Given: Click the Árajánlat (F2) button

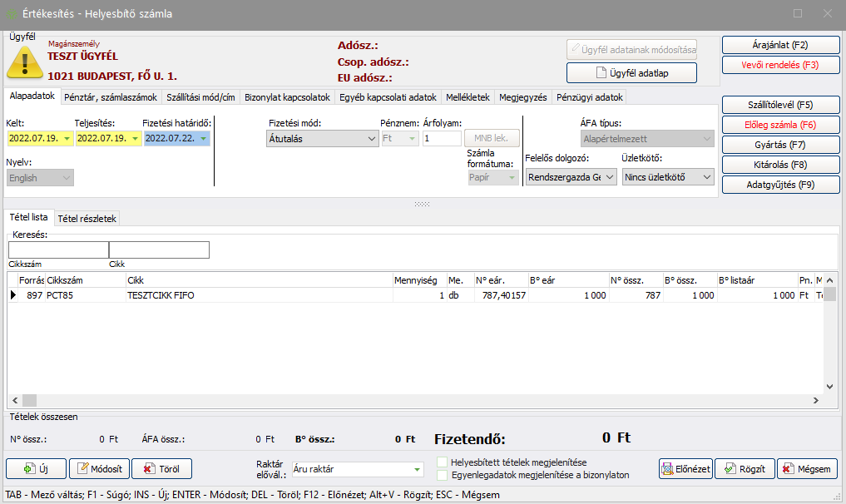Looking at the screenshot, I should [780, 45].
